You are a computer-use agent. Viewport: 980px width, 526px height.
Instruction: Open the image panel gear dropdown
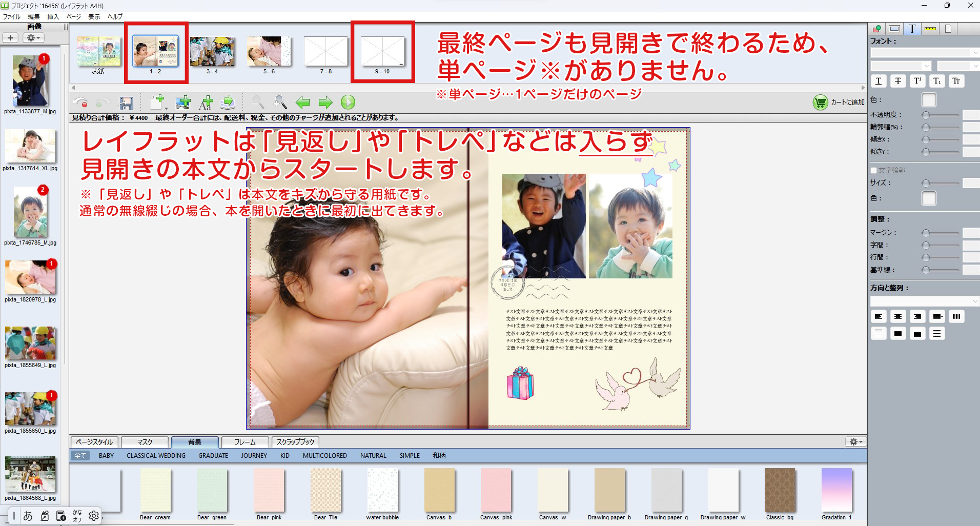[33, 38]
